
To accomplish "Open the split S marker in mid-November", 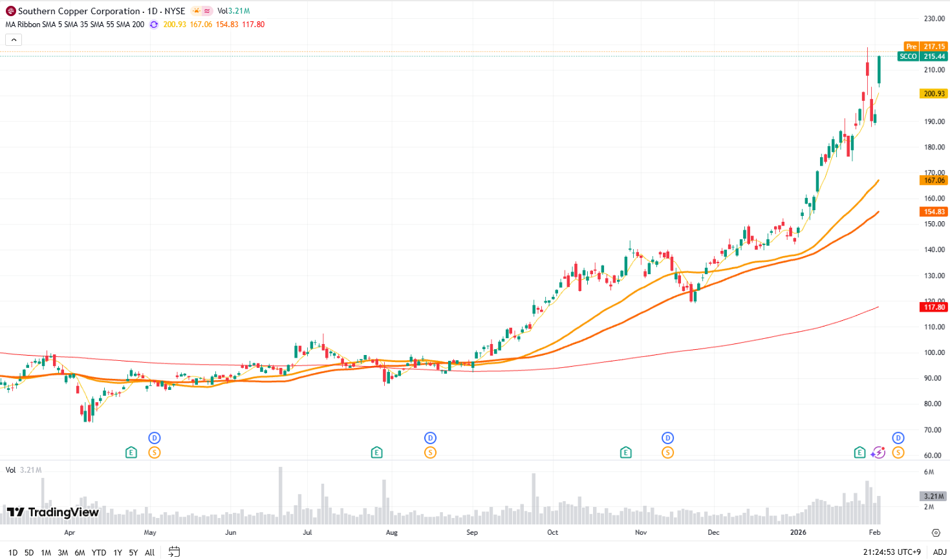I will click(x=667, y=453).
